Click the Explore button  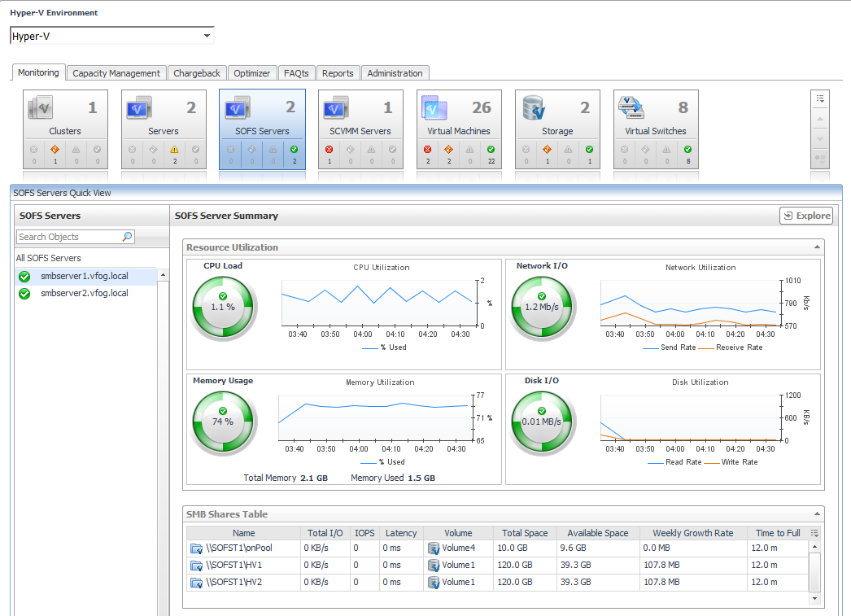806,216
